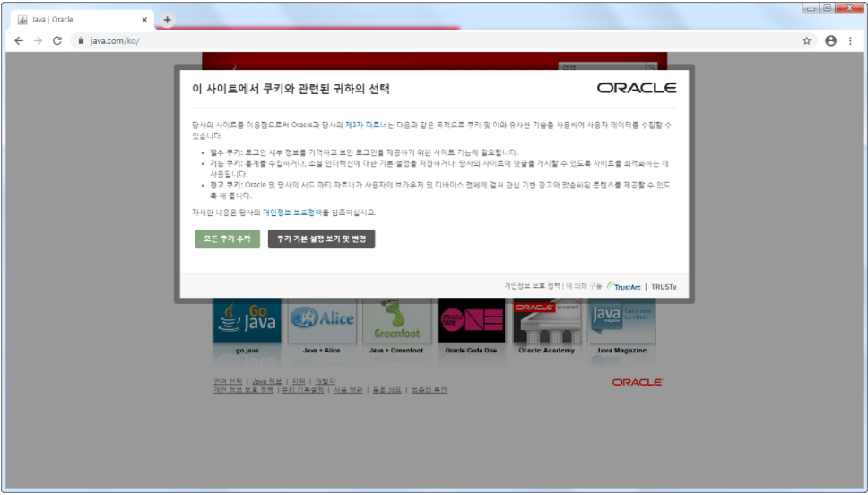Select the Java | Oracle tab
Screen dimensions: 868x495
[83, 20]
